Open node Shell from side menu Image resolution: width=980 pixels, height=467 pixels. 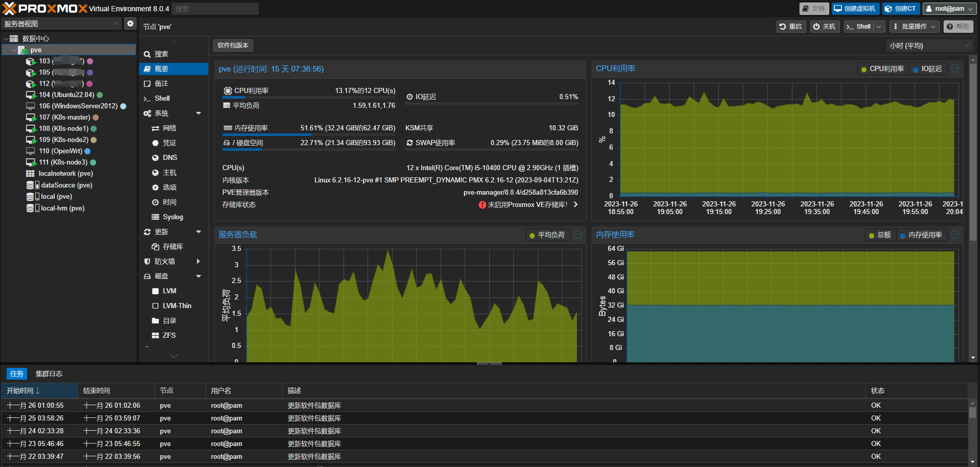173,99
